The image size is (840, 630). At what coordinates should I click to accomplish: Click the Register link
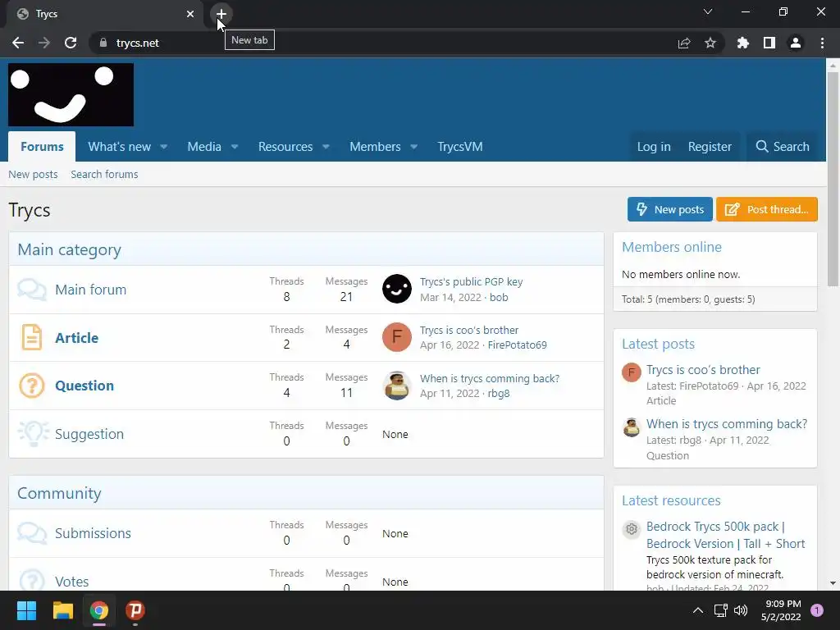pos(710,147)
